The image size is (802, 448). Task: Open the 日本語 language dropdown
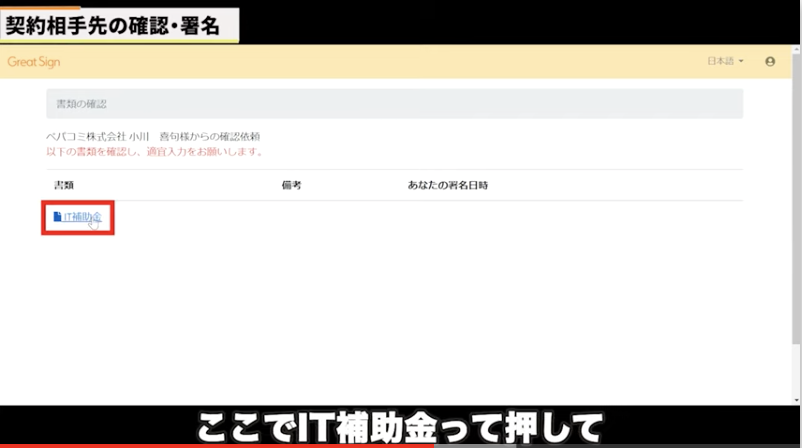coord(724,62)
